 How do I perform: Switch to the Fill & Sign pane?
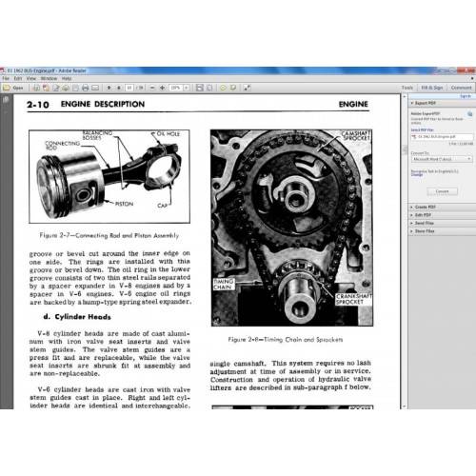tap(432, 88)
